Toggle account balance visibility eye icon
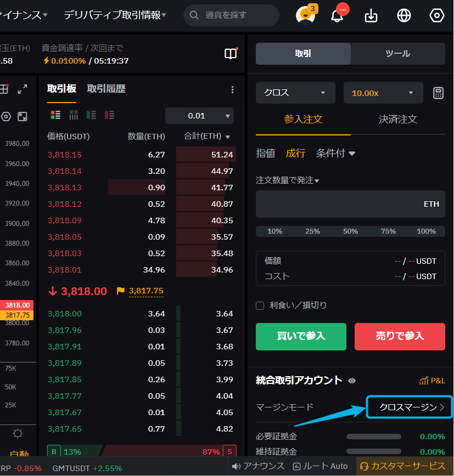The image size is (454, 476). coord(352,381)
